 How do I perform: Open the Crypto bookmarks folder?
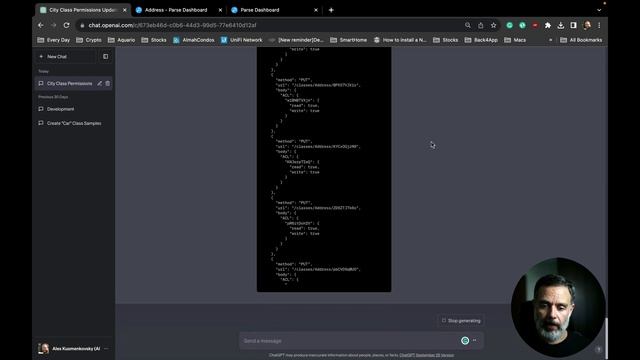tap(89, 40)
